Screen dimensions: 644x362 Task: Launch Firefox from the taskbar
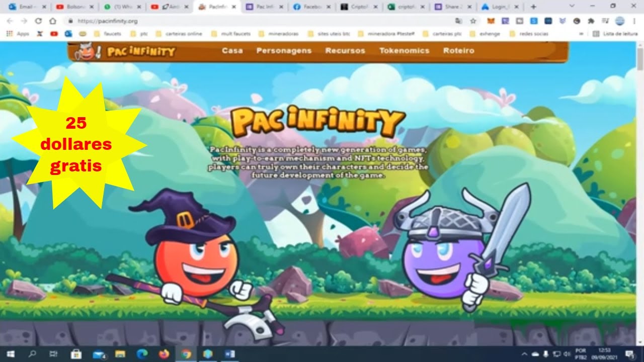pos(164,353)
